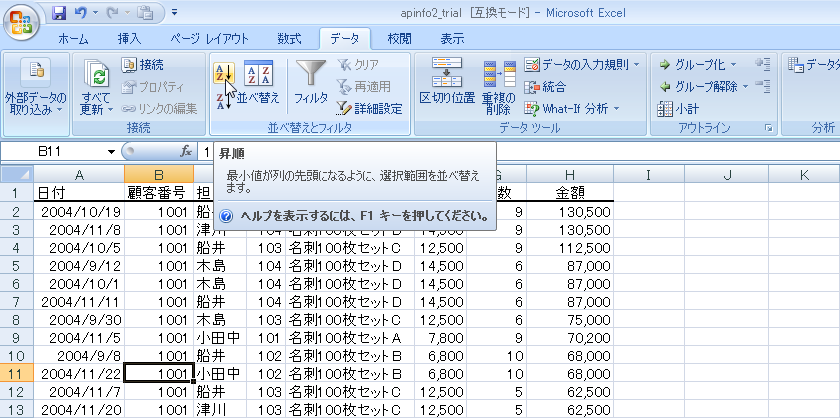Click the Save floppy disk icon
Screen dimensions: 840x418
coord(59,15)
